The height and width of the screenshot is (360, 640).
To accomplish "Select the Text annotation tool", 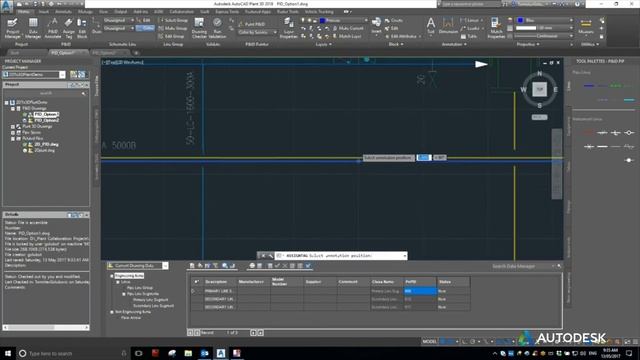I will coord(431,25).
